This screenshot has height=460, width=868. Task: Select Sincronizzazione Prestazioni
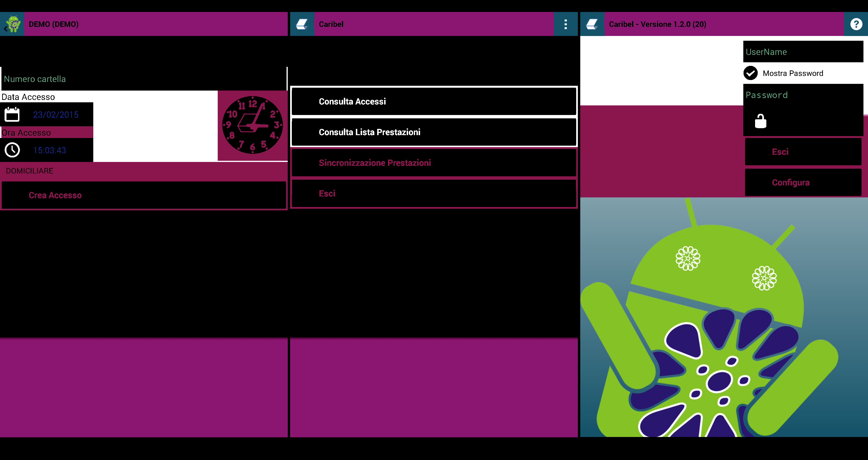tap(434, 163)
